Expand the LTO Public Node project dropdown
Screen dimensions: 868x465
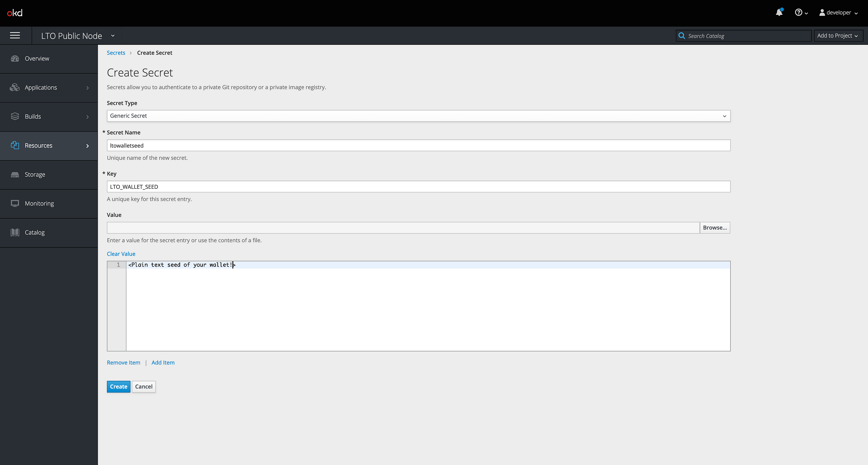[112, 35]
